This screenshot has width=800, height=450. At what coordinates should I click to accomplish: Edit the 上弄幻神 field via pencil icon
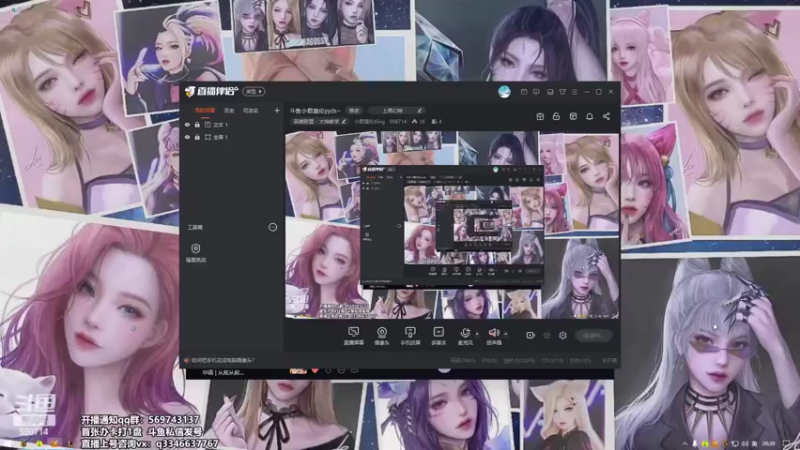pos(419,110)
